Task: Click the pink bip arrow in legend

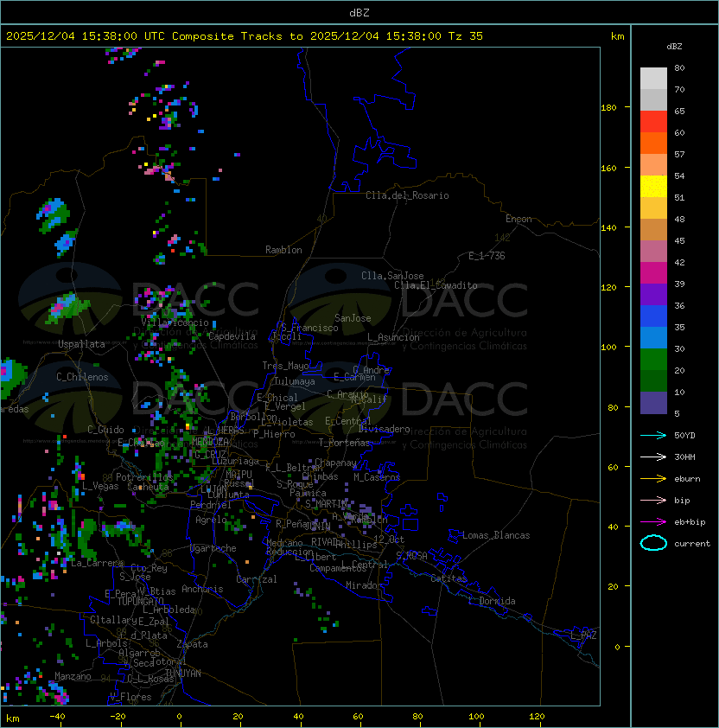Action: coord(653,500)
